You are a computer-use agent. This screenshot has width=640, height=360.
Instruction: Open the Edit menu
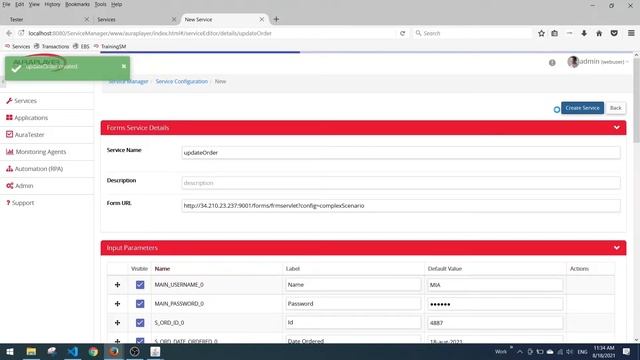coord(19,4)
